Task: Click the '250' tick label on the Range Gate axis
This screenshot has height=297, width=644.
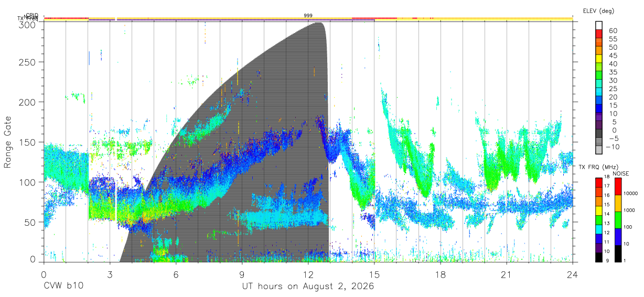Action: point(27,62)
